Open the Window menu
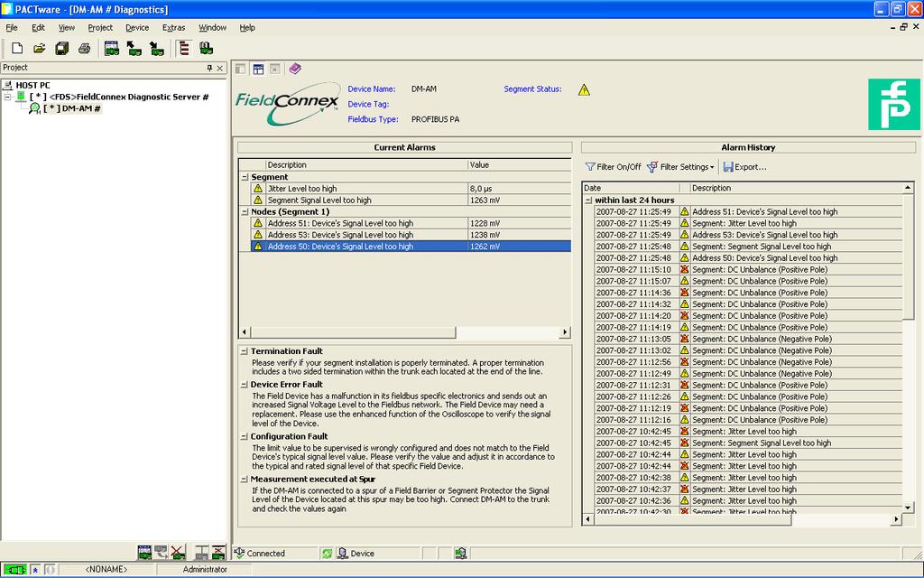Screen dimensions: 924x578 [212, 28]
